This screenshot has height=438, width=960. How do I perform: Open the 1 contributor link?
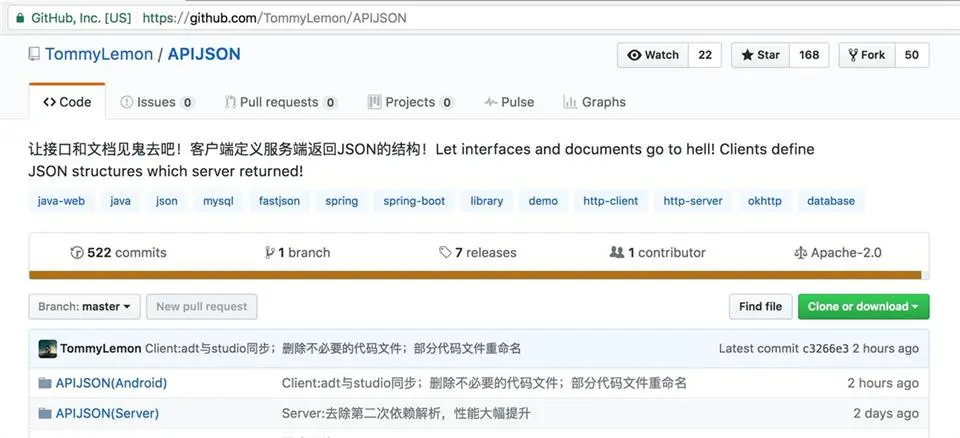pyautogui.click(x=658, y=252)
